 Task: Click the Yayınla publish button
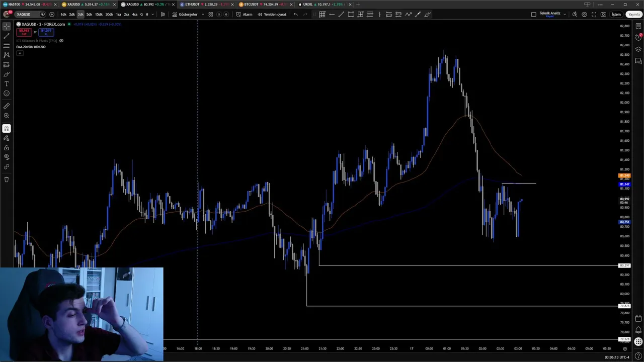(633, 15)
